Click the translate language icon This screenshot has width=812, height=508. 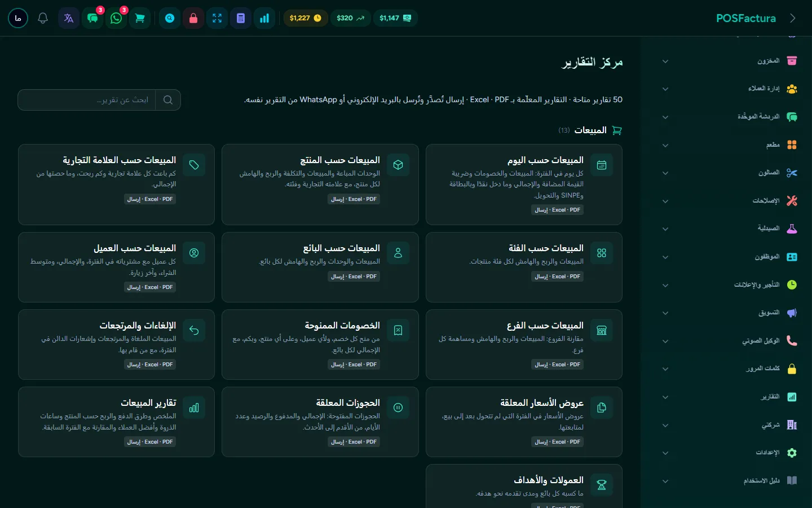[69, 18]
